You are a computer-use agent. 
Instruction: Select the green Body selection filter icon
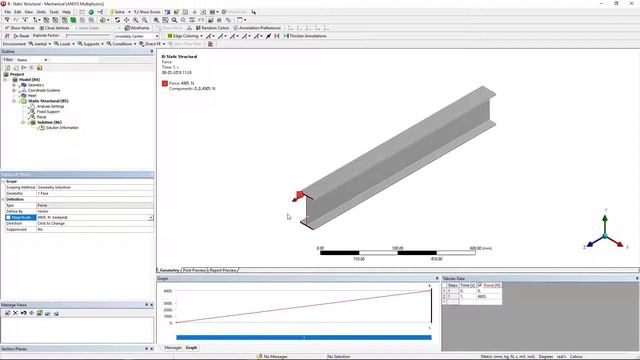click(x=73, y=20)
